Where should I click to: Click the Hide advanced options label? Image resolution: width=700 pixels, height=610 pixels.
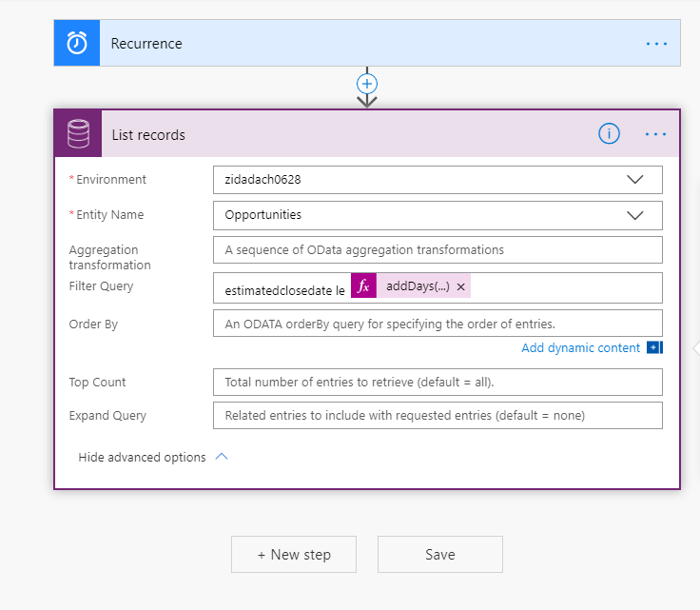(x=142, y=458)
